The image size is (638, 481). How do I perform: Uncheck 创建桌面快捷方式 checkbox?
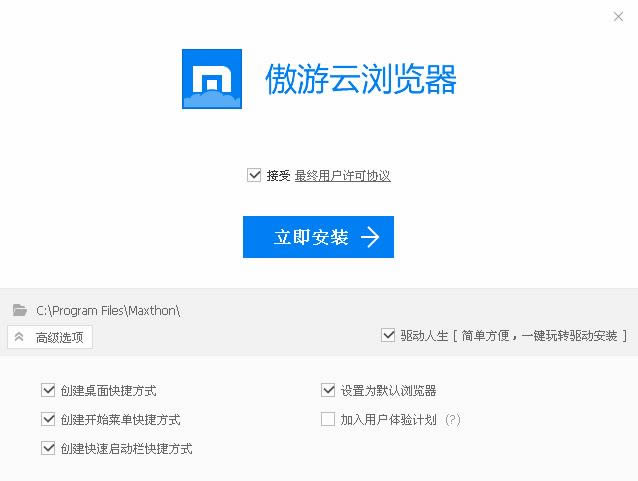coord(48,390)
